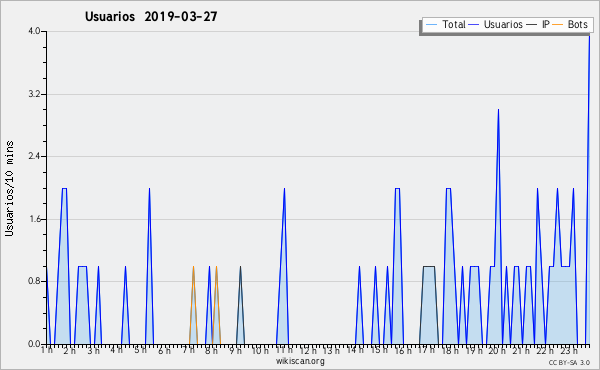Image resolution: width=600 pixels, height=370 pixels.
Task: Click the 4.0 y-axis value
Action: 34,31
